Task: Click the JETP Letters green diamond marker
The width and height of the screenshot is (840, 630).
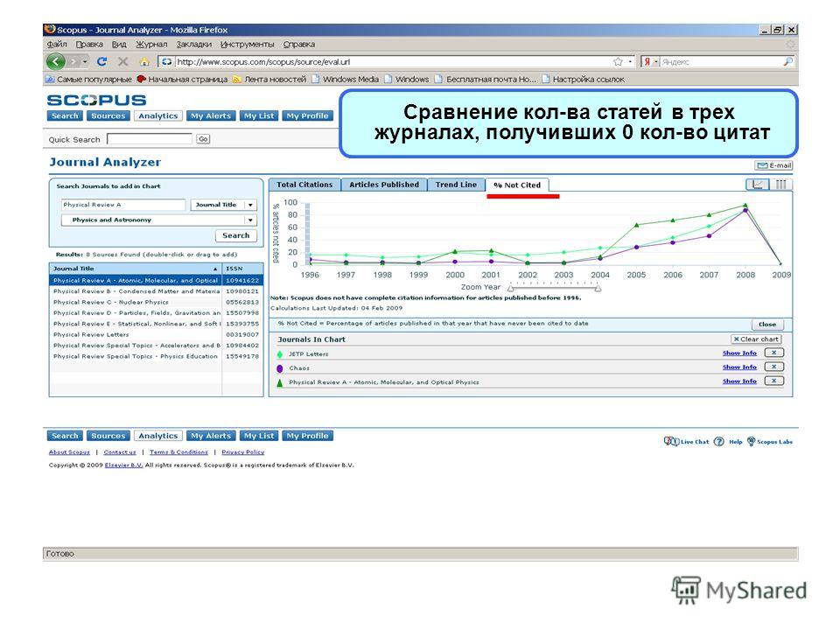Action: (x=280, y=354)
